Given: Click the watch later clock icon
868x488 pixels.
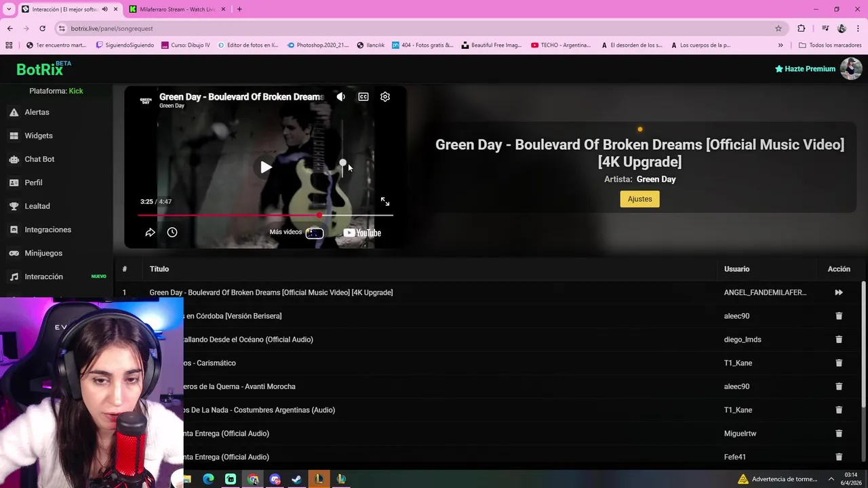Looking at the screenshot, I should pos(172,232).
